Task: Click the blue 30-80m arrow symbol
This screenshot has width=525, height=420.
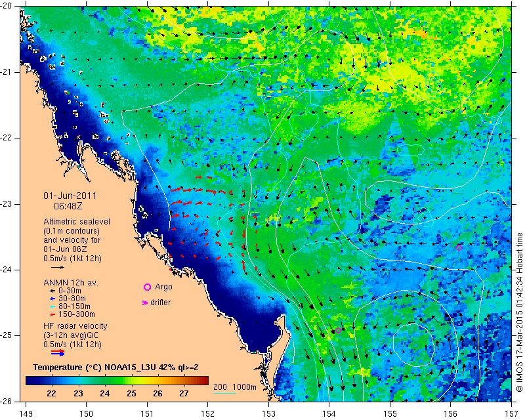Action: click(52, 299)
